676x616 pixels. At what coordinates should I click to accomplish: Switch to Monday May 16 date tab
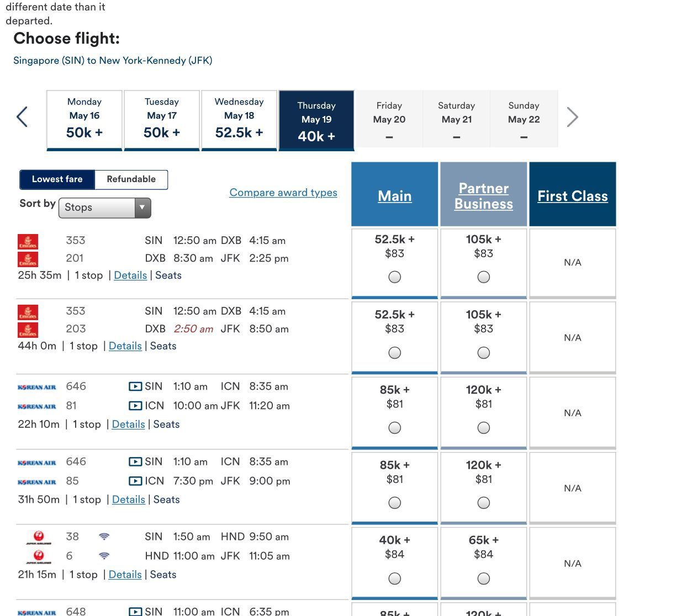pyautogui.click(x=84, y=119)
